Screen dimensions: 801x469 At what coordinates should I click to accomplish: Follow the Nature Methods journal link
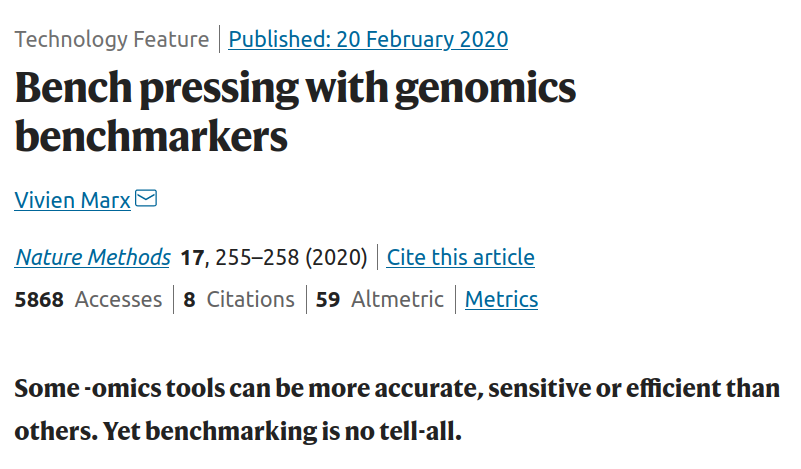coord(93,257)
